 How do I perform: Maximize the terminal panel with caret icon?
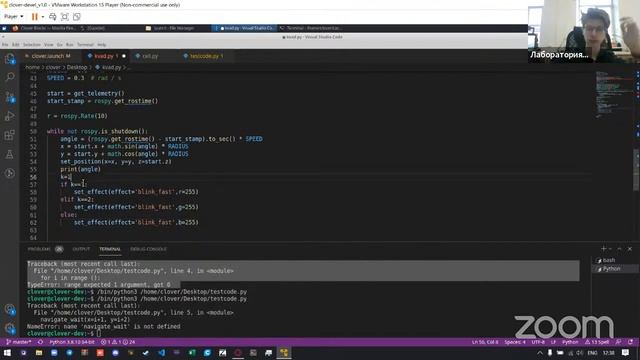click(x=620, y=249)
